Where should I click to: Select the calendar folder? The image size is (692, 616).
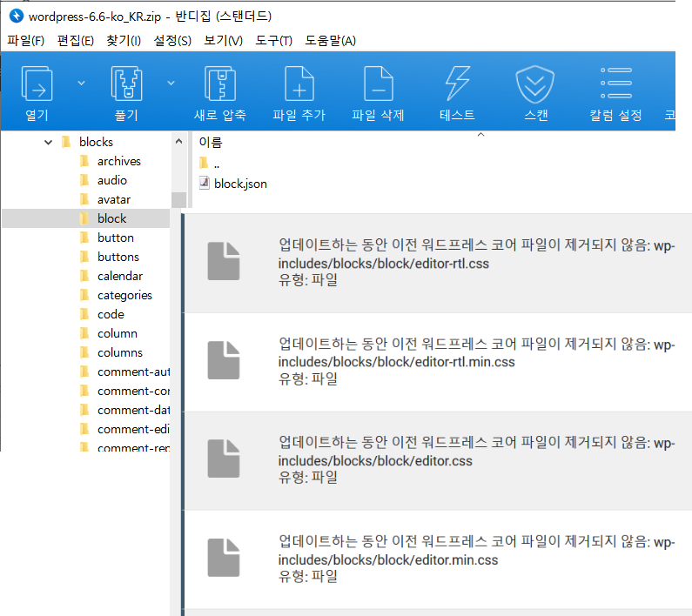click(x=120, y=276)
